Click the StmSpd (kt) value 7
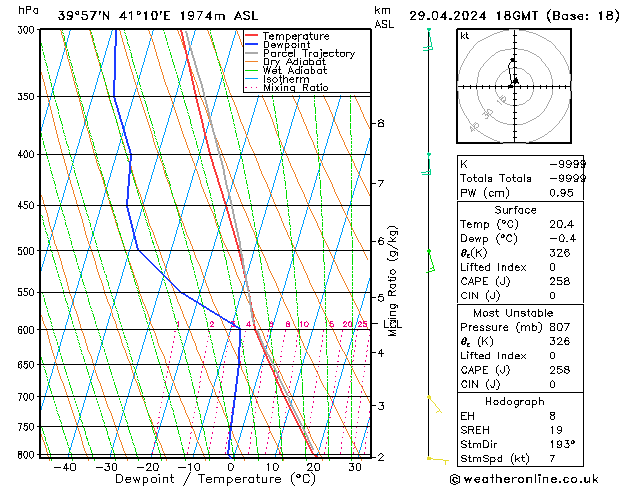629x486 pixels. [552, 458]
